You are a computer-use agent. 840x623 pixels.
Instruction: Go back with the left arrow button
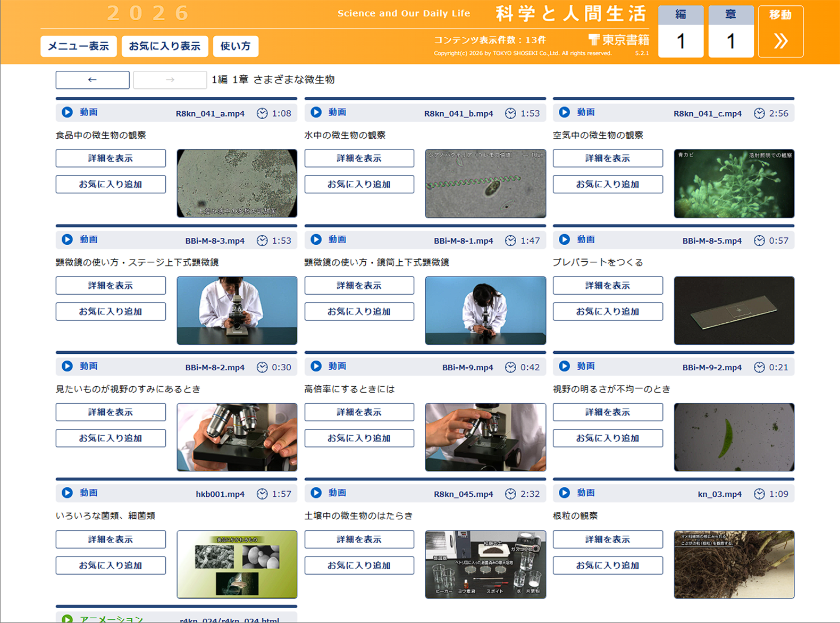pos(93,80)
